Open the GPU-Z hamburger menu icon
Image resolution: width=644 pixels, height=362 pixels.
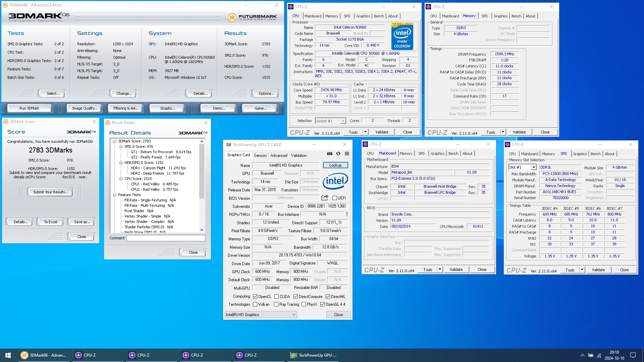(347, 154)
